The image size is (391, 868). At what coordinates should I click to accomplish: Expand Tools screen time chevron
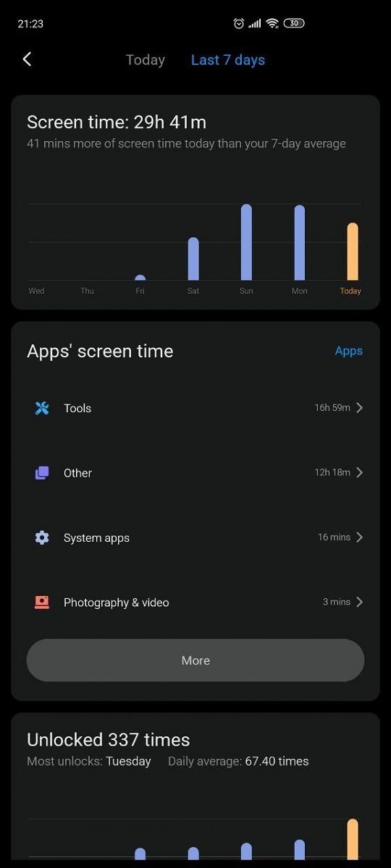[x=360, y=408]
